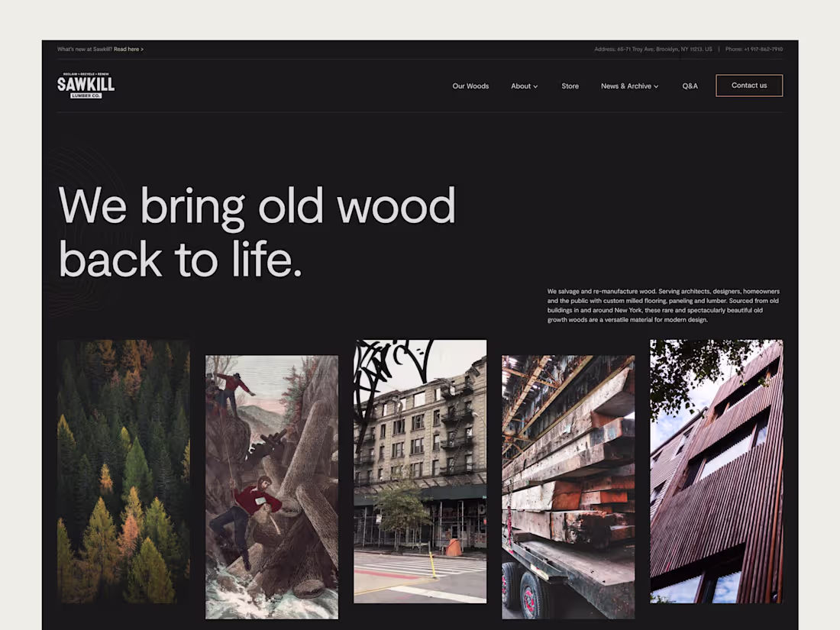This screenshot has width=840, height=630.
Task: Click the What's new at Sawkill text
Action: click(85, 50)
